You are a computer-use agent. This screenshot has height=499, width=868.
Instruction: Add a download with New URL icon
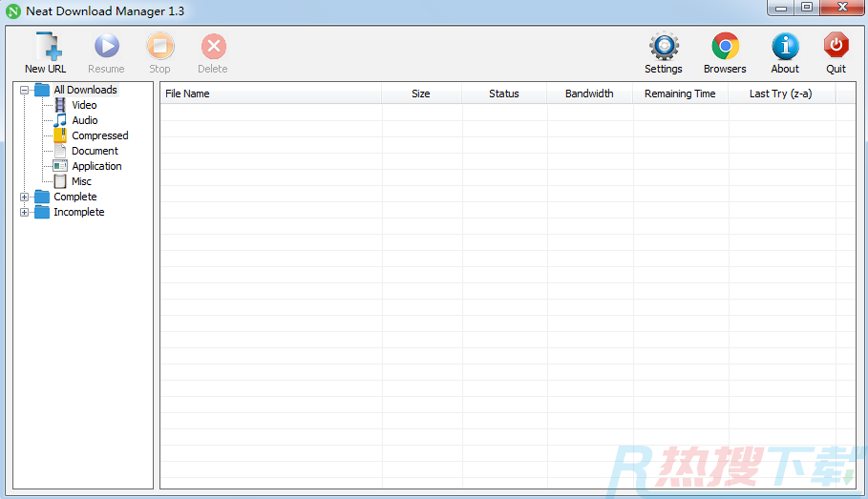48,46
